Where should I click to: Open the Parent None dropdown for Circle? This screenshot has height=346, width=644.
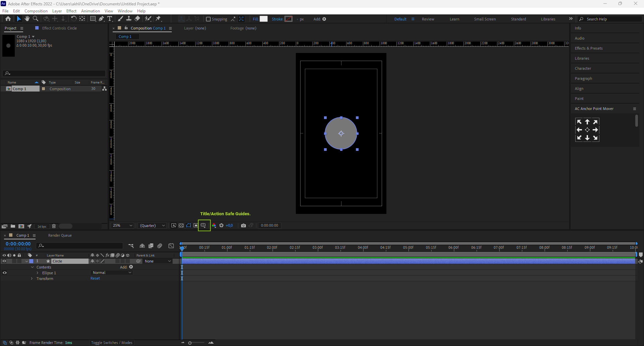click(x=158, y=261)
